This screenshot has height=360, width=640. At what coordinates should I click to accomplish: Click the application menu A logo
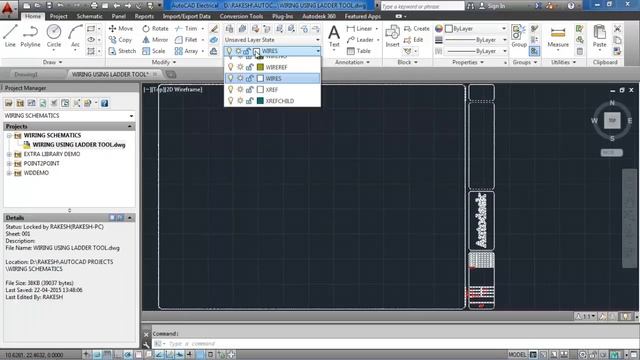point(7,9)
